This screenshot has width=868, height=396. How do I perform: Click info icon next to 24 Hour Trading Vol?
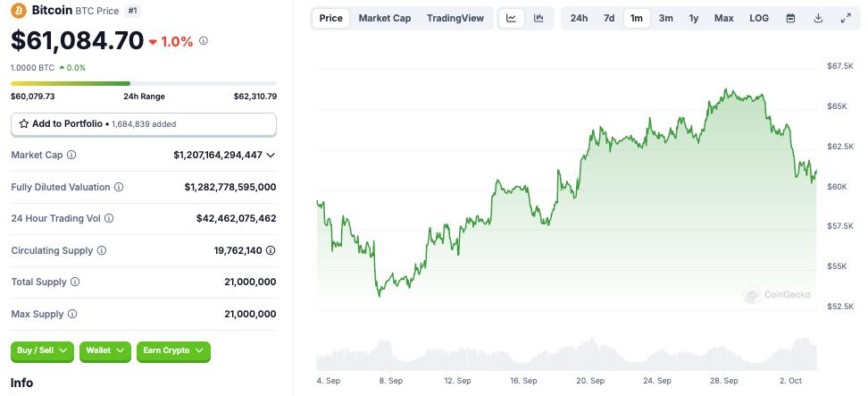[x=109, y=218]
